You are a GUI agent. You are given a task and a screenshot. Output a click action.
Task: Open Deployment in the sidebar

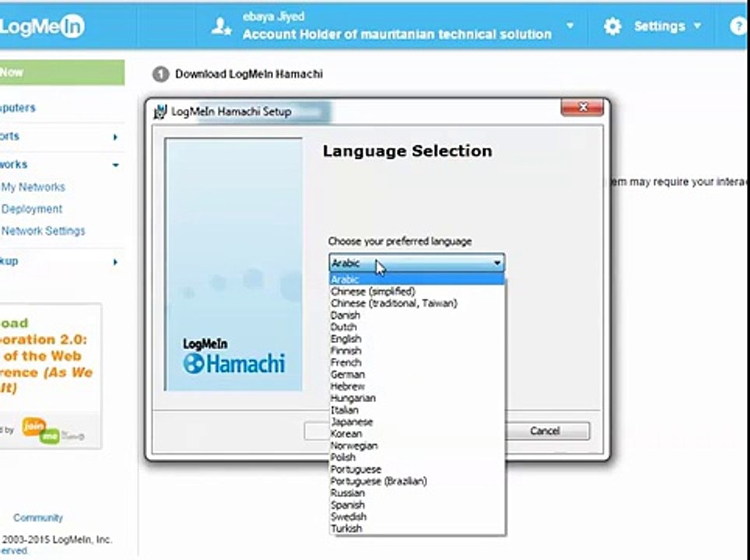pyautogui.click(x=32, y=209)
